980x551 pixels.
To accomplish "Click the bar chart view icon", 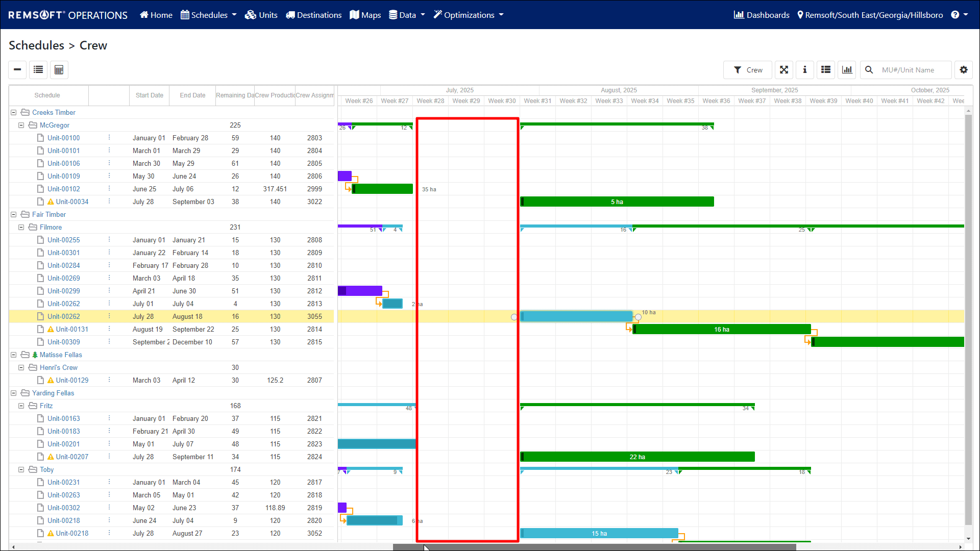I will [x=846, y=70].
